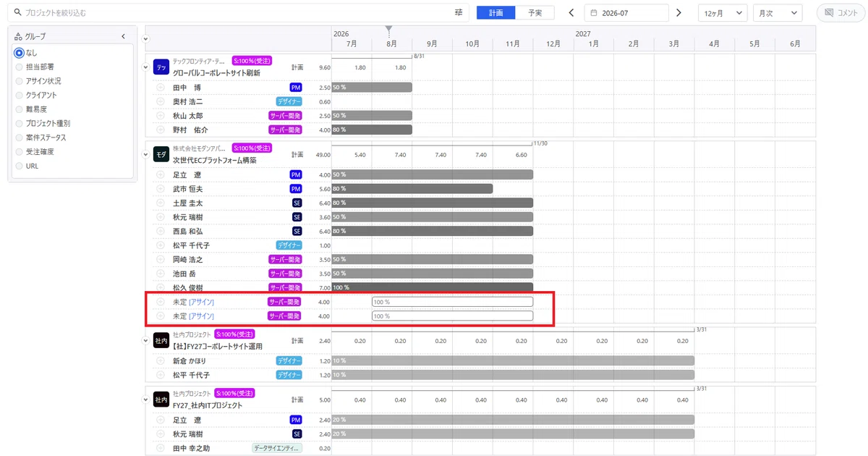This screenshot has height=456, width=868.
Task: Click the モダ project avatar icon
Action: pos(161,155)
